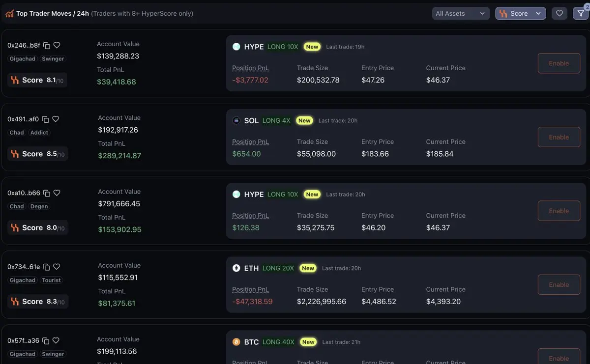Screen dimensions: 590x364
Task: Enable copy trade for ETH LONG 20X
Action: 559,285
